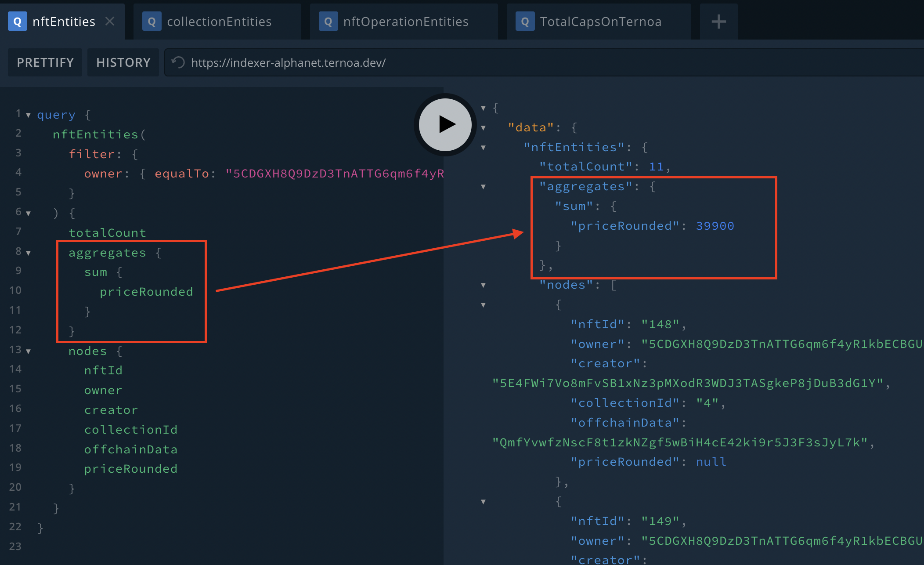Screen dimensions: 924x565
Task: Collapse the query block at line 1
Action: [x=28, y=115]
